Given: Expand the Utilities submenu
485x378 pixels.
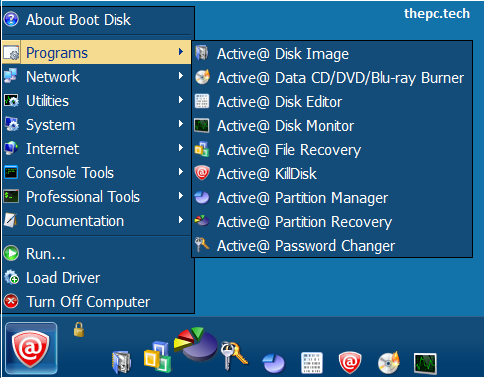Looking at the screenshot, I should [96, 101].
